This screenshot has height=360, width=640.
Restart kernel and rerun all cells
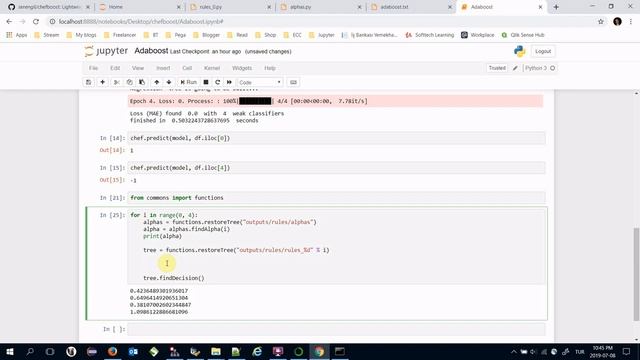click(229, 82)
